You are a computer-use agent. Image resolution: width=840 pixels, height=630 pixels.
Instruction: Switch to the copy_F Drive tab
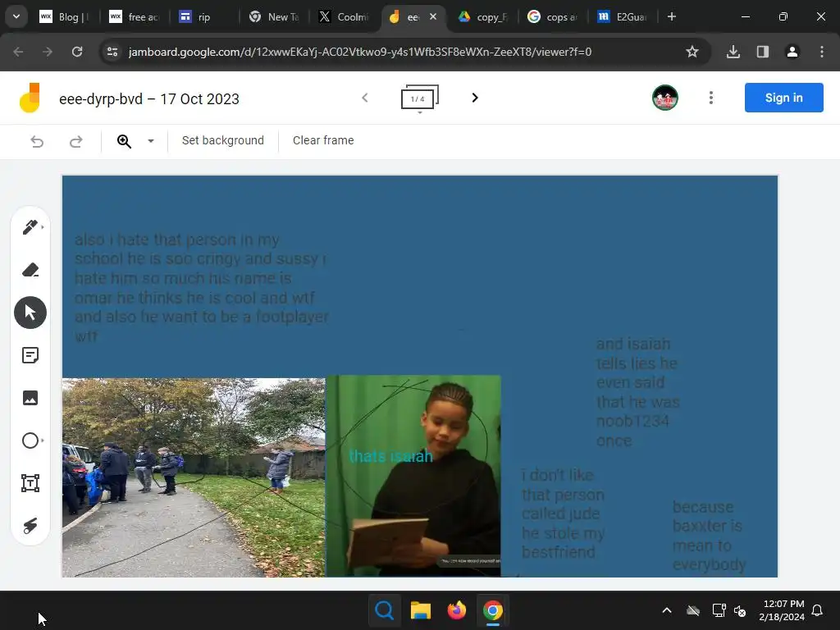tap(484, 17)
